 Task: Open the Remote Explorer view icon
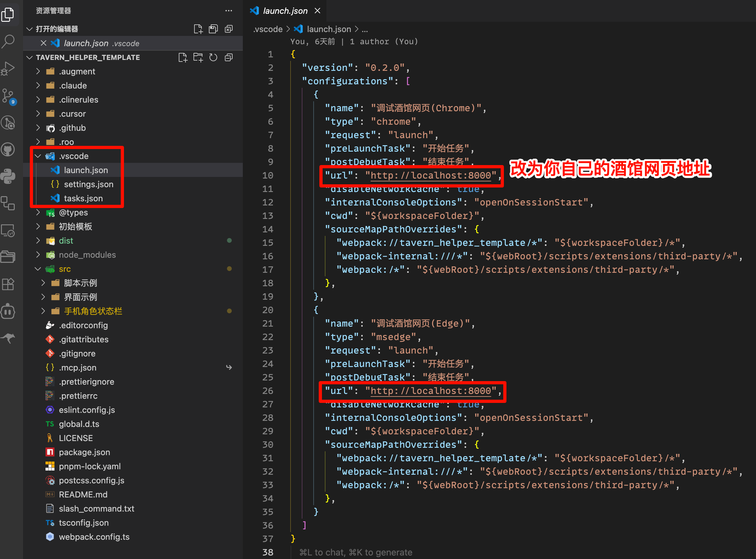tap(8, 231)
